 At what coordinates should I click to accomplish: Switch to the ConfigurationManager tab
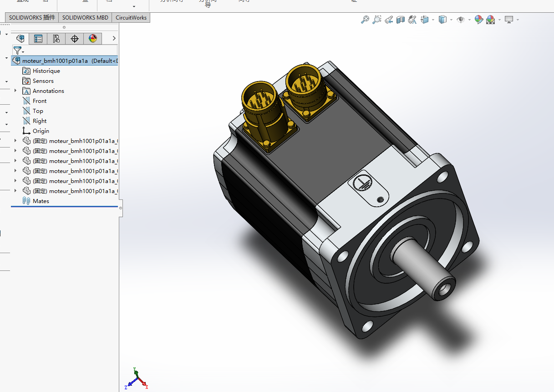(56, 39)
